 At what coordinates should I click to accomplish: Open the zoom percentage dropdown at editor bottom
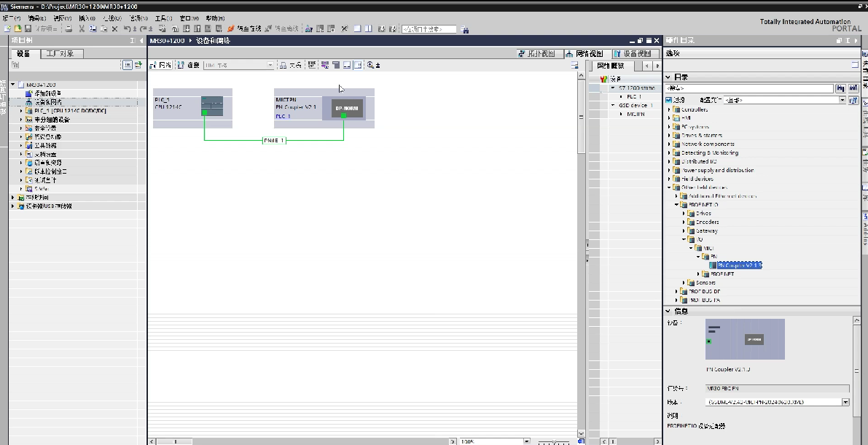point(526,441)
